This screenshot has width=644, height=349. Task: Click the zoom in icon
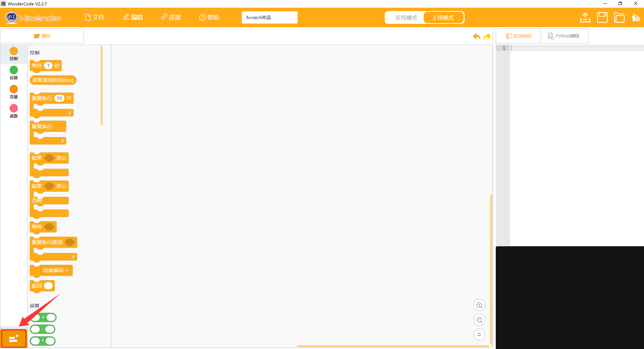coord(479,305)
